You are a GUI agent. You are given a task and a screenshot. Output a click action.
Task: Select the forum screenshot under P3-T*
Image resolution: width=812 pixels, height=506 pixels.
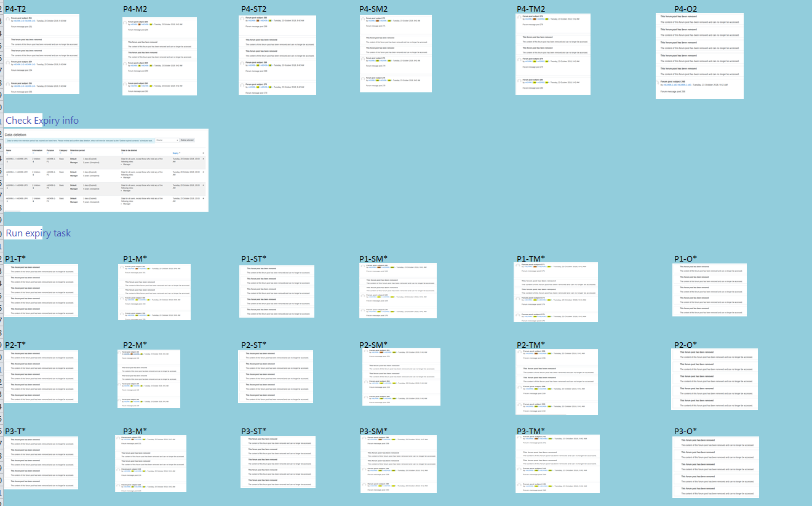[41, 463]
